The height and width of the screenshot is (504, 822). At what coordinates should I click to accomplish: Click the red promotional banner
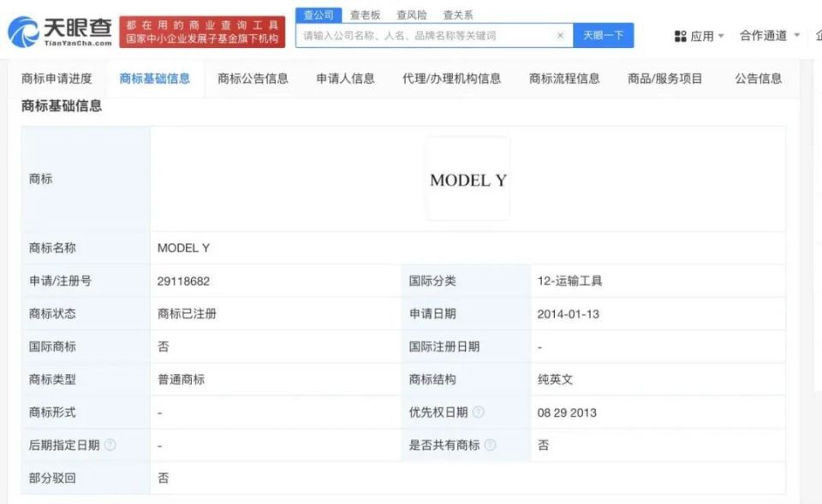(x=202, y=32)
